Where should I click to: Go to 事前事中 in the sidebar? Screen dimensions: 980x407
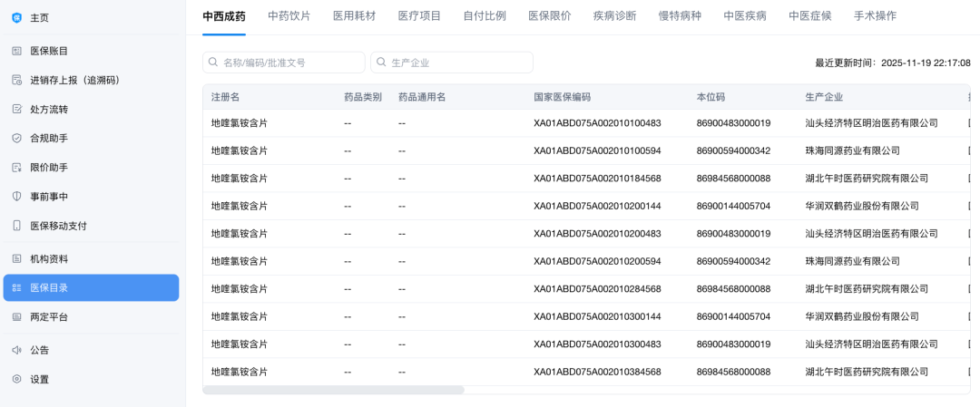[92, 196]
